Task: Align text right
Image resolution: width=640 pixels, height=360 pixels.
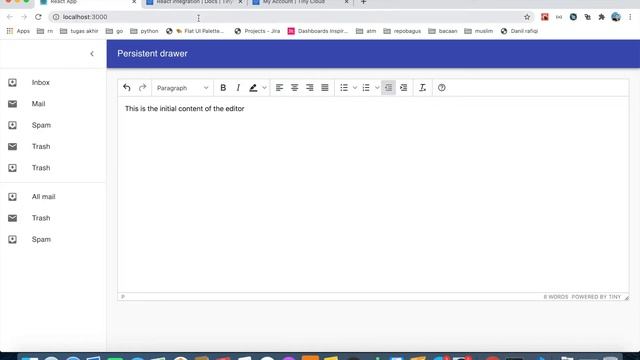Action: 310,88
